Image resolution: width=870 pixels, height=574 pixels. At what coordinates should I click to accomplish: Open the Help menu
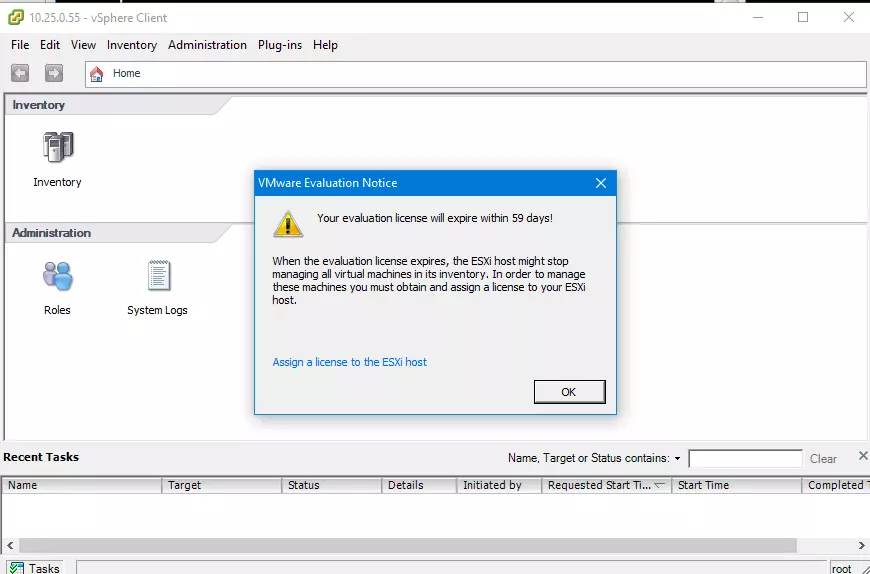325,45
